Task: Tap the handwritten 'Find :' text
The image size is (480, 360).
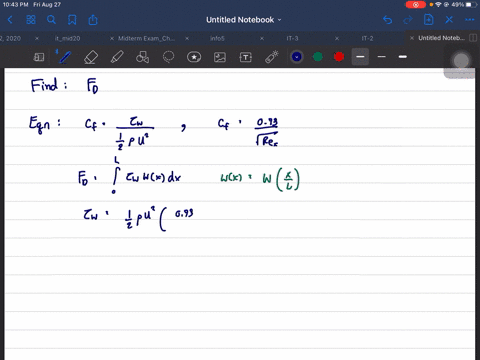Action: pos(49,85)
